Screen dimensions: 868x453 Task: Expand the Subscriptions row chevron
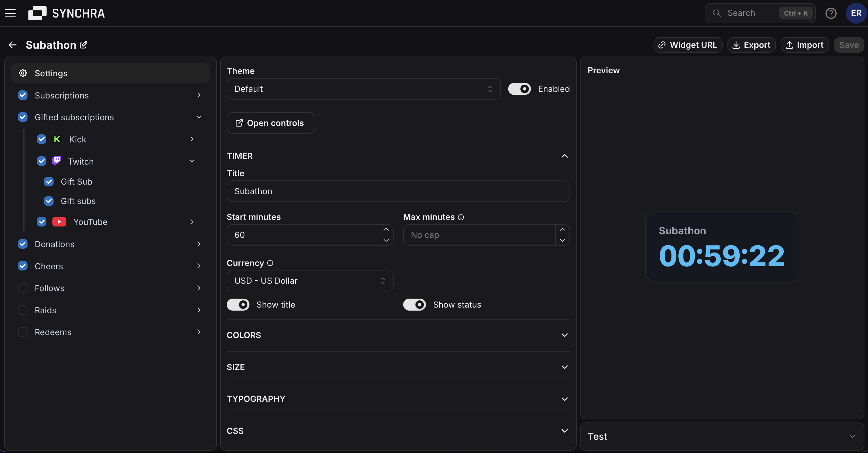199,95
